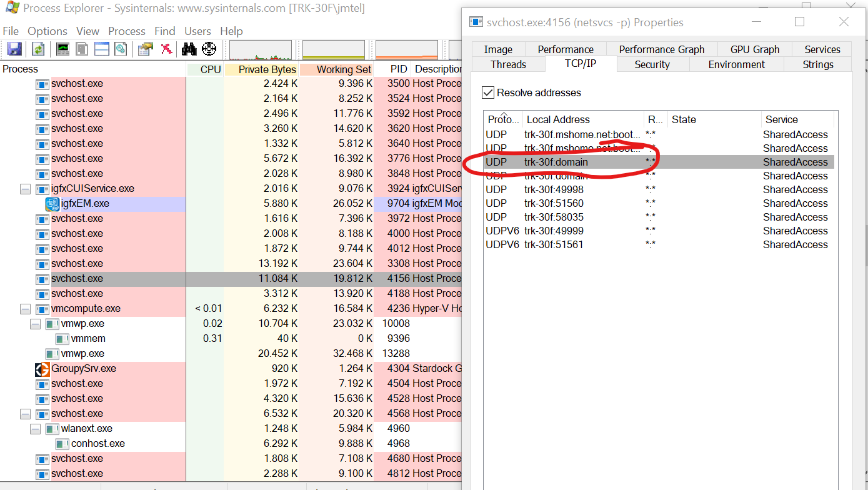Image resolution: width=868 pixels, height=490 pixels.
Task: Open the Options menu
Action: coord(47,31)
